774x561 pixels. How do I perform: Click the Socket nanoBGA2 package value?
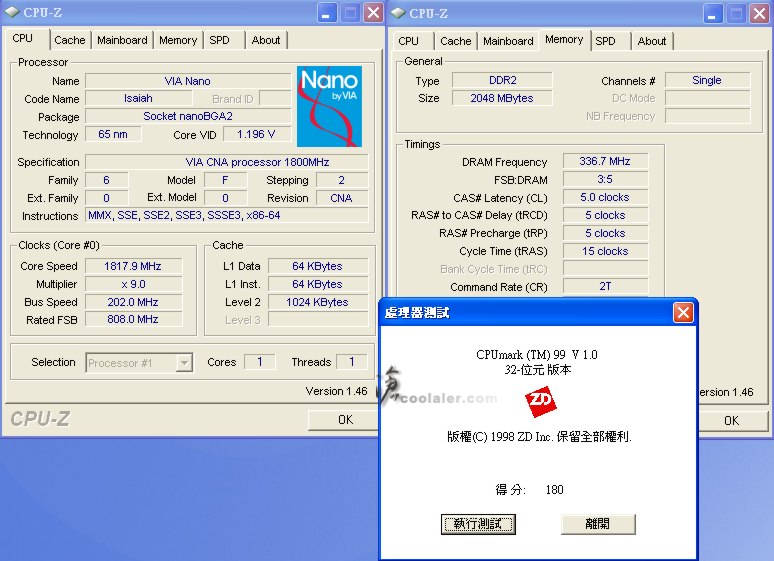(188, 117)
